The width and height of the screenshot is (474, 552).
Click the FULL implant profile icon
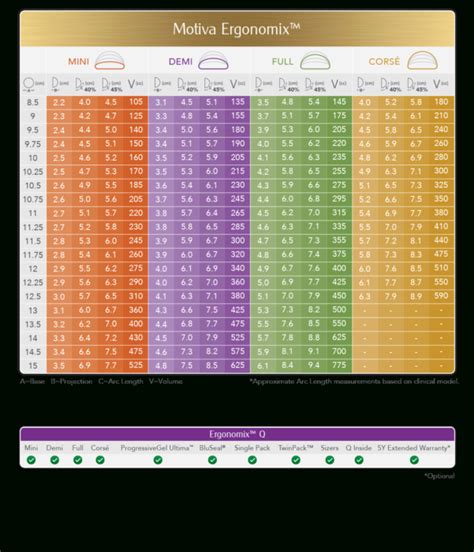[x=315, y=61]
